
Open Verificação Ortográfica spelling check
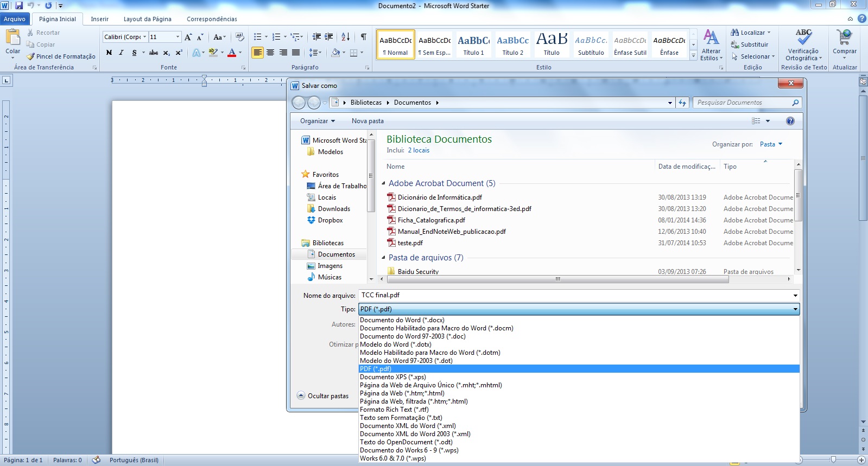click(x=804, y=45)
